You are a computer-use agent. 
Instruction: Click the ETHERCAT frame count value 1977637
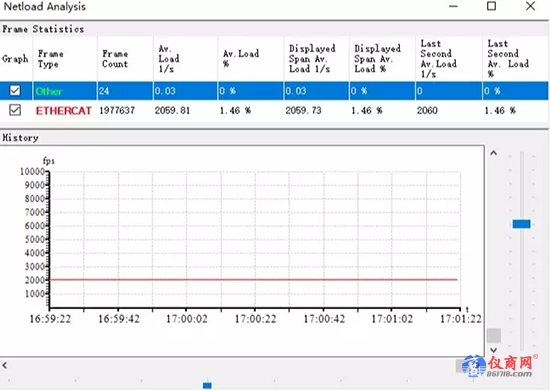pos(117,110)
